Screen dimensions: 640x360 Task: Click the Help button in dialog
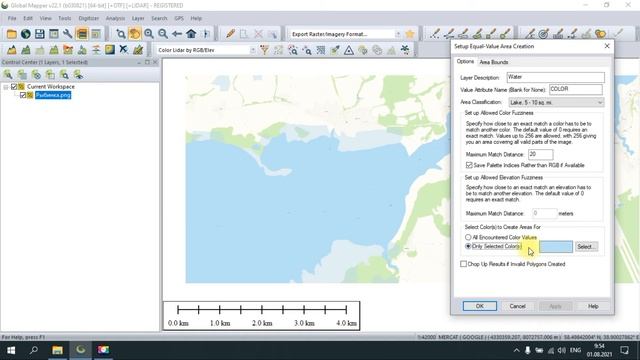pyautogui.click(x=593, y=306)
